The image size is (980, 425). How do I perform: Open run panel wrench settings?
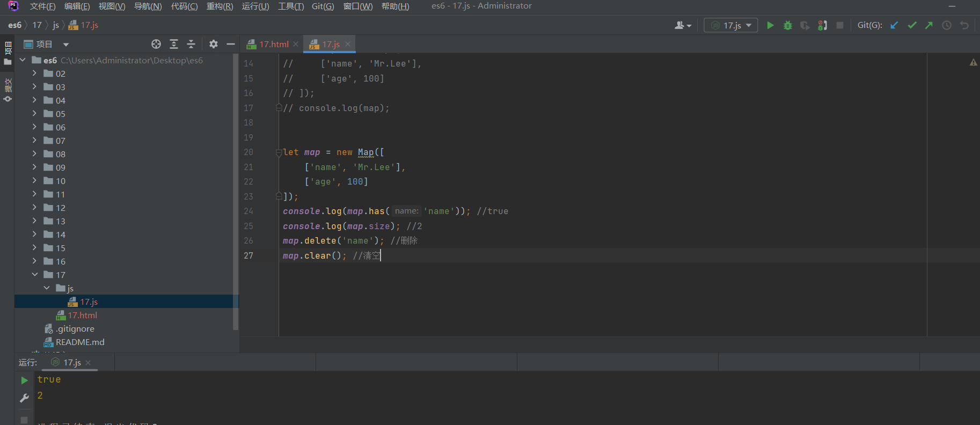point(24,398)
